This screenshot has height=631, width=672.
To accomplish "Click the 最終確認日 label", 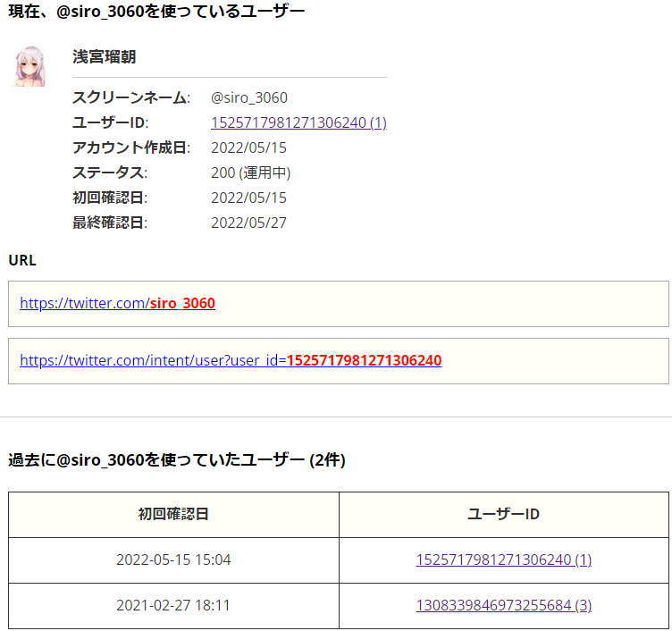I will point(110,223).
